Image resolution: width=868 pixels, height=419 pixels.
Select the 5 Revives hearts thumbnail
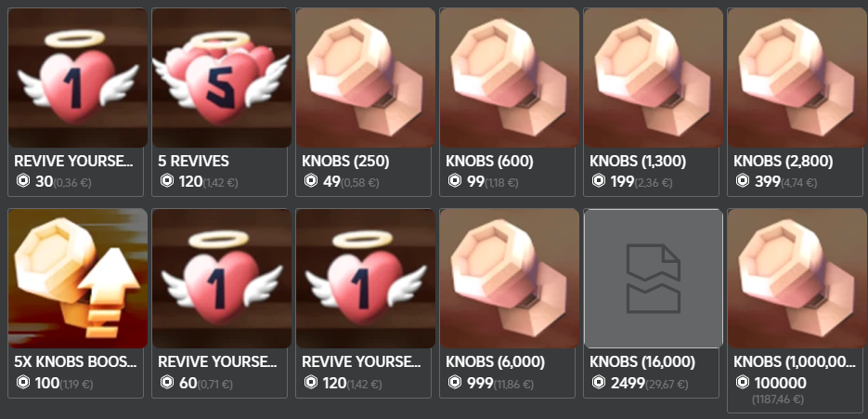click(222, 78)
